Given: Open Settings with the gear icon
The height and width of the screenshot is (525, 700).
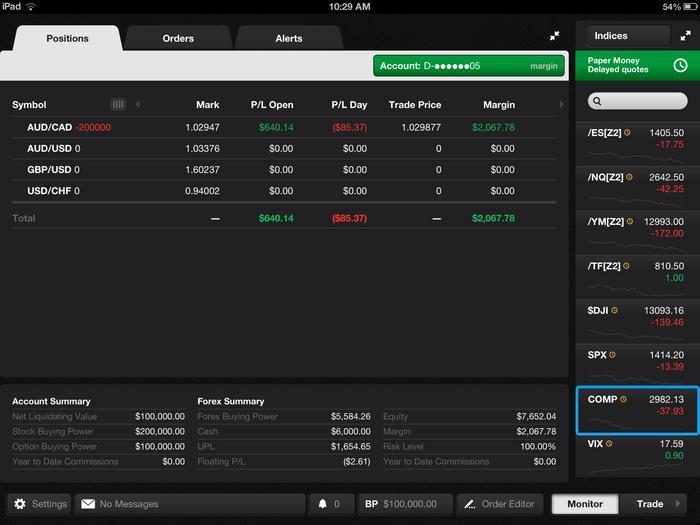Looking at the screenshot, I should [21, 504].
